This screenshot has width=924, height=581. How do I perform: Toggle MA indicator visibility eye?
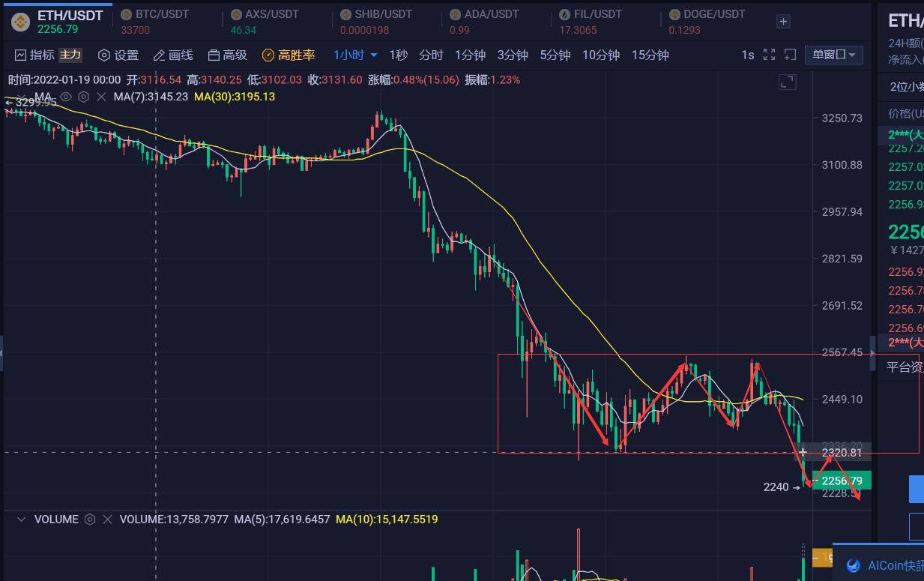pos(66,97)
